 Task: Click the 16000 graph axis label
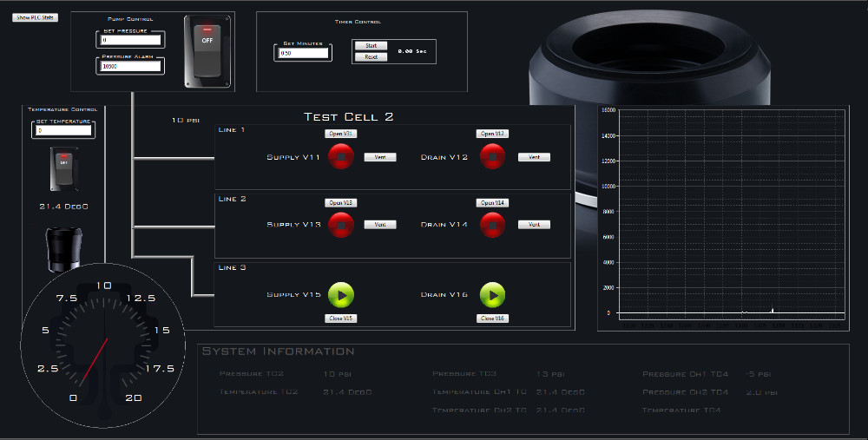pyautogui.click(x=608, y=110)
